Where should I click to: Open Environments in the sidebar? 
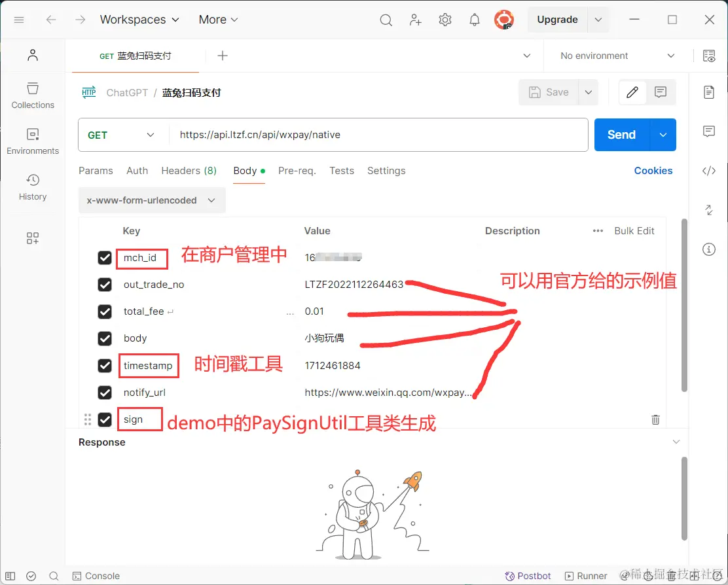pos(33,141)
